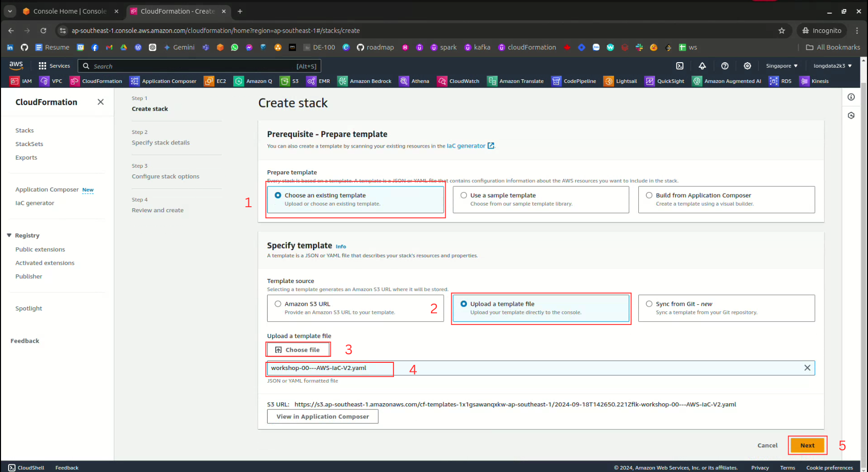The width and height of the screenshot is (868, 472).
Task: Open the CloudShell icon in AWS header
Action: pos(679,66)
